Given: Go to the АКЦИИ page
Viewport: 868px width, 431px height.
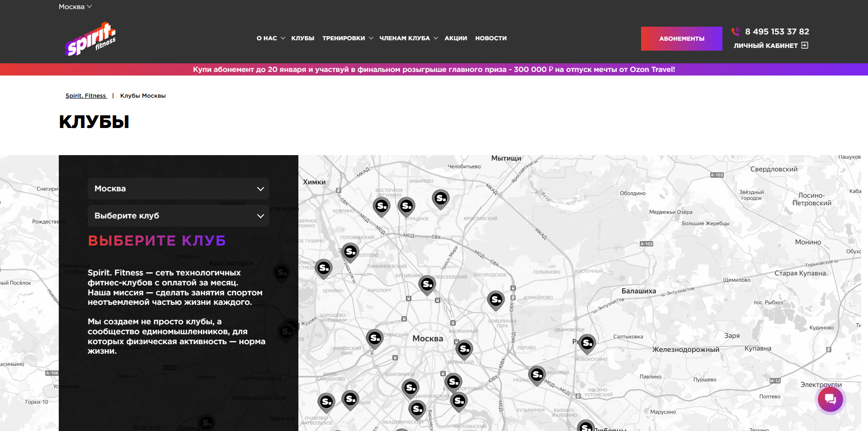Looking at the screenshot, I should tap(455, 38).
